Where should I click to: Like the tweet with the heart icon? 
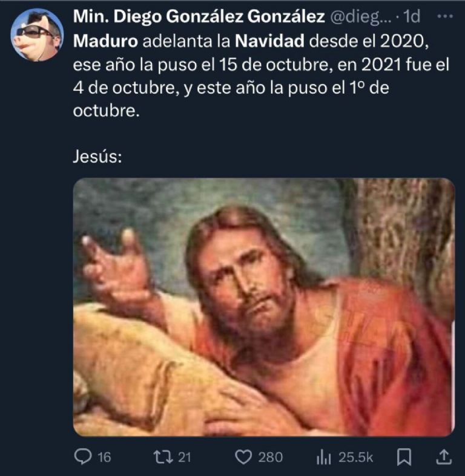243,457
